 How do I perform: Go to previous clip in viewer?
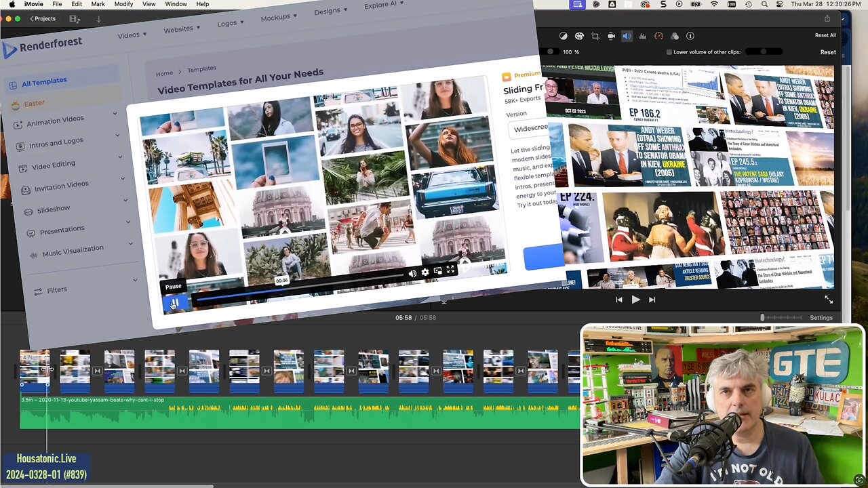[619, 300]
